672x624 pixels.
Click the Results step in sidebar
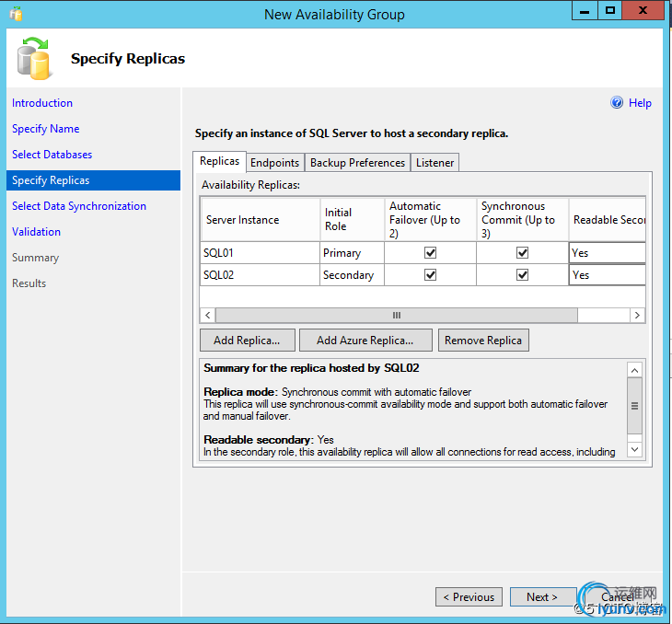[29, 283]
